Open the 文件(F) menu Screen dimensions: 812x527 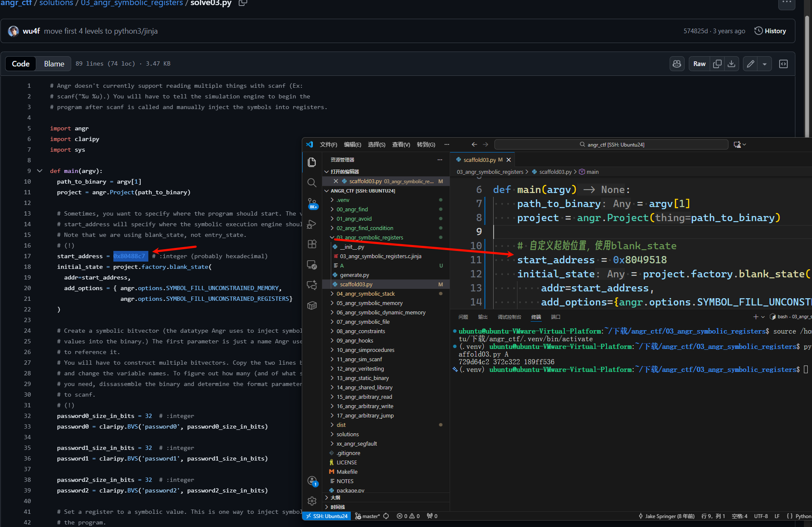pos(328,144)
